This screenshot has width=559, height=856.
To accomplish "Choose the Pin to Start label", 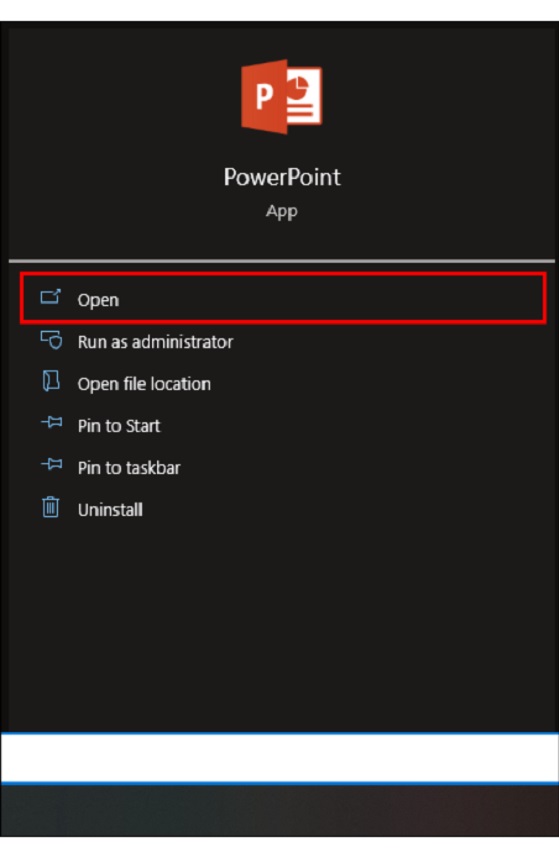I will 119,426.
